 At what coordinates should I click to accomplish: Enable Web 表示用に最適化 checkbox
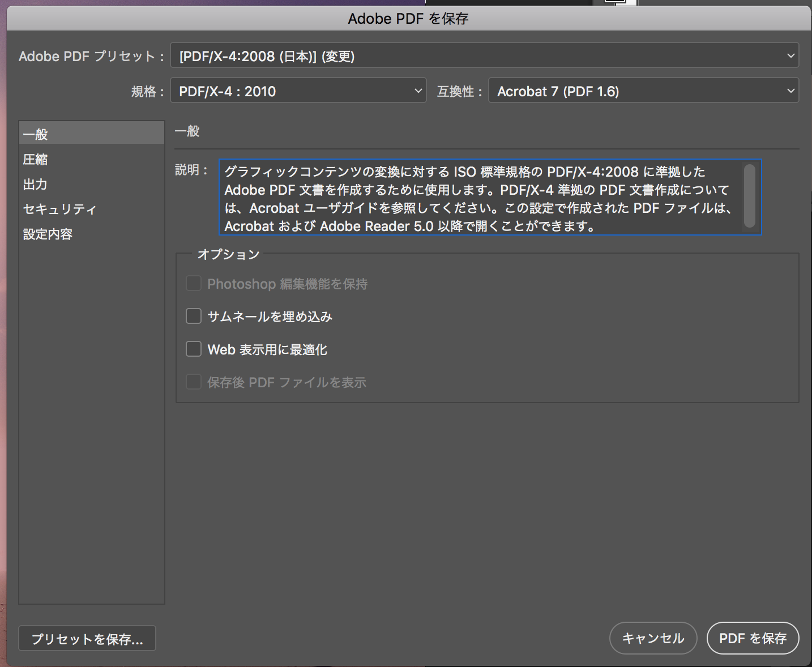pos(194,349)
